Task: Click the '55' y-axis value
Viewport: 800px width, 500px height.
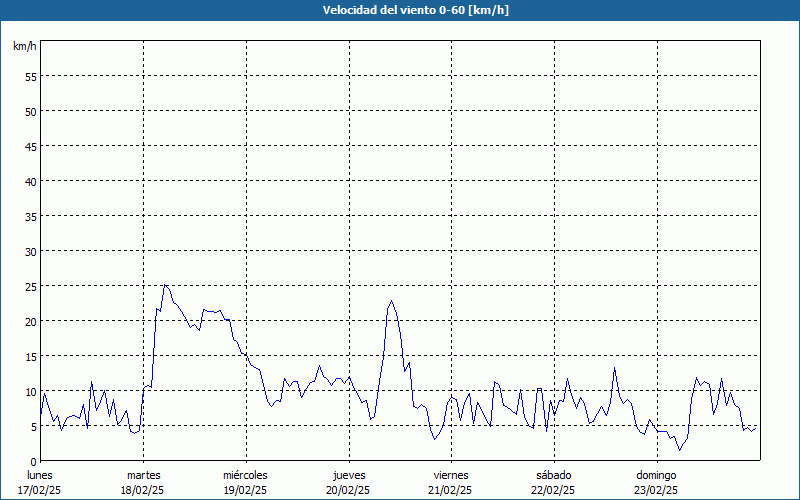Action: (31, 77)
